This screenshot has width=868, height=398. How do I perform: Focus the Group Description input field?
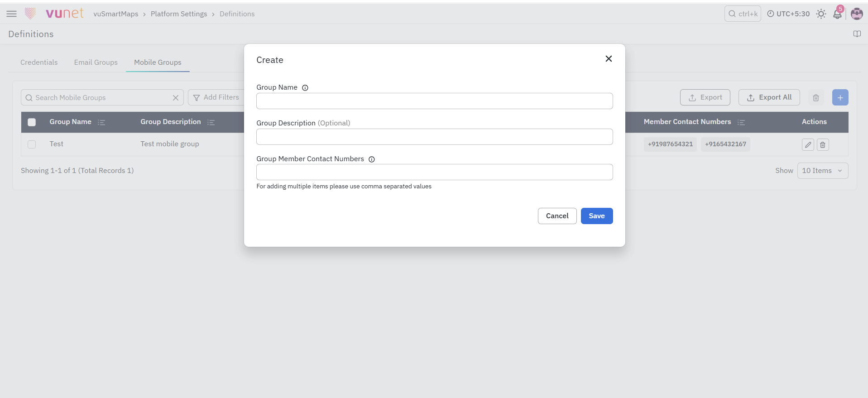pos(435,137)
